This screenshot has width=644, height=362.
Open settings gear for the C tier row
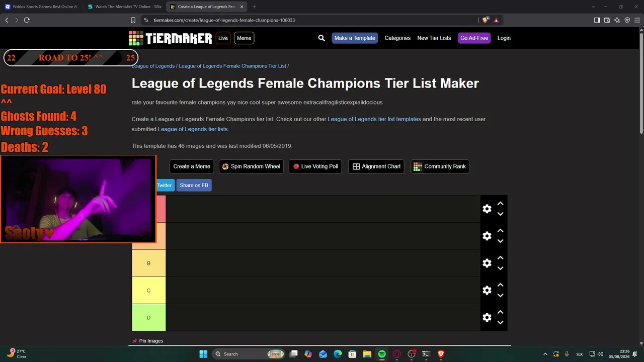click(487, 290)
